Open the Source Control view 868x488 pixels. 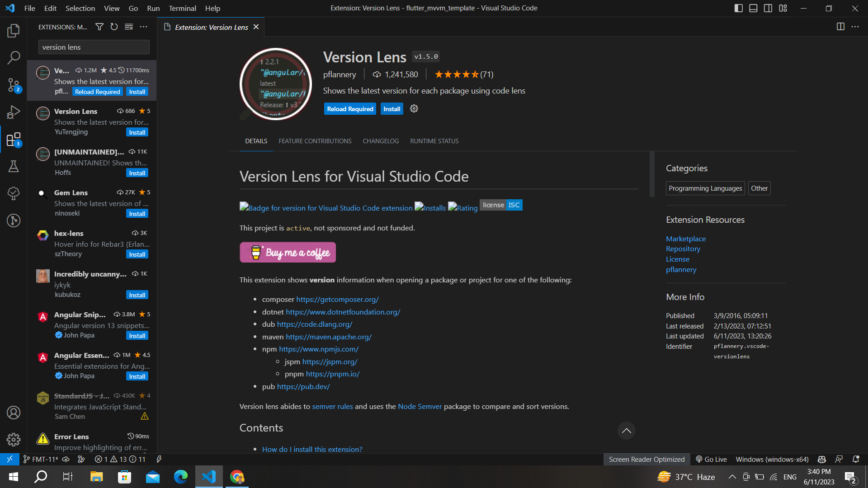14,85
